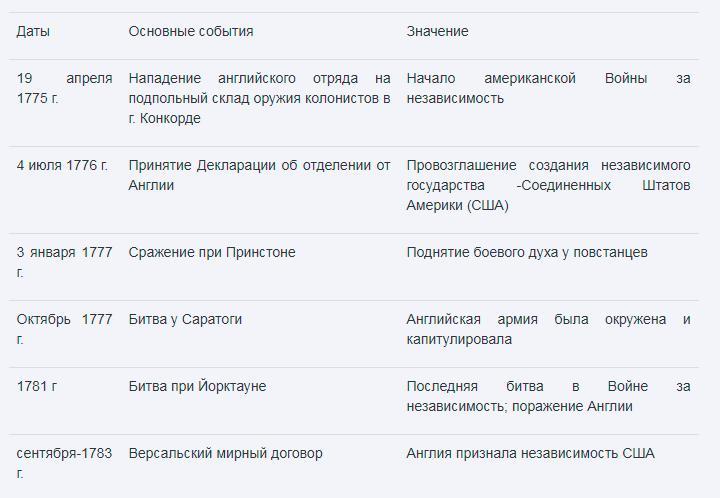This screenshot has width=720, height=498.
Task: Click "Версальский мирный договор" event text
Action: [x=225, y=453]
